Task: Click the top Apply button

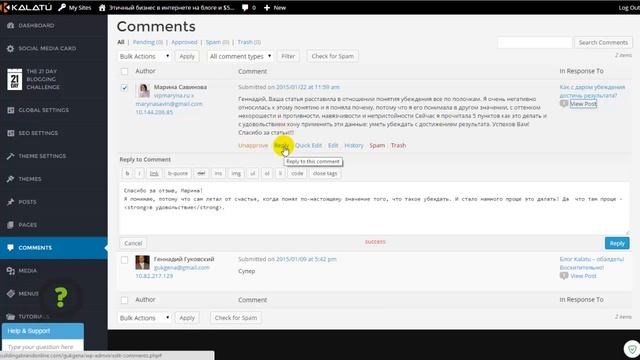Action: [x=187, y=56]
